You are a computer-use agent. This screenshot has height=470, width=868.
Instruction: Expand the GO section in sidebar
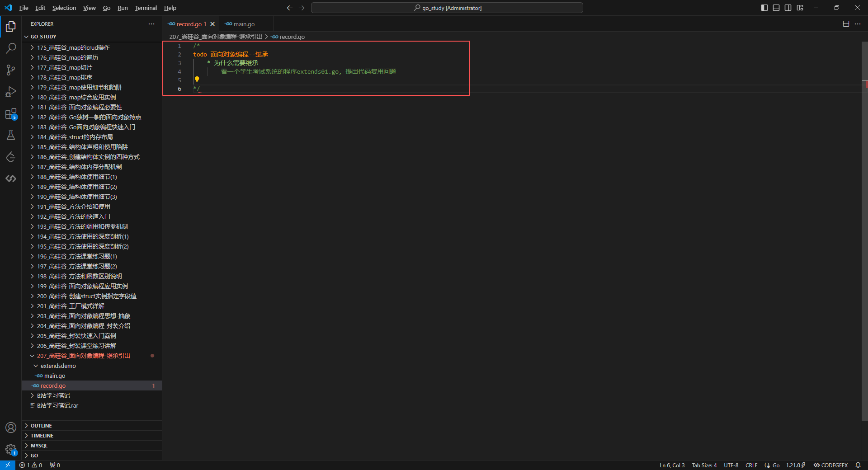pos(92,456)
